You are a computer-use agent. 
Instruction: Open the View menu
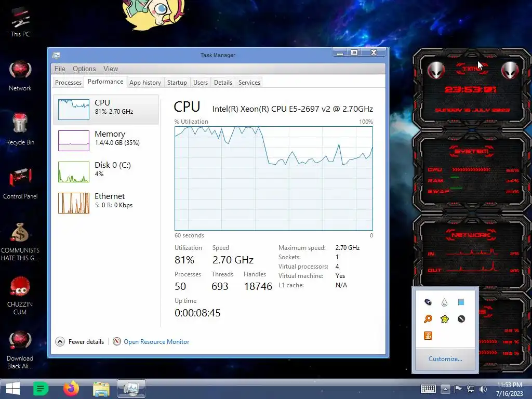click(x=111, y=69)
